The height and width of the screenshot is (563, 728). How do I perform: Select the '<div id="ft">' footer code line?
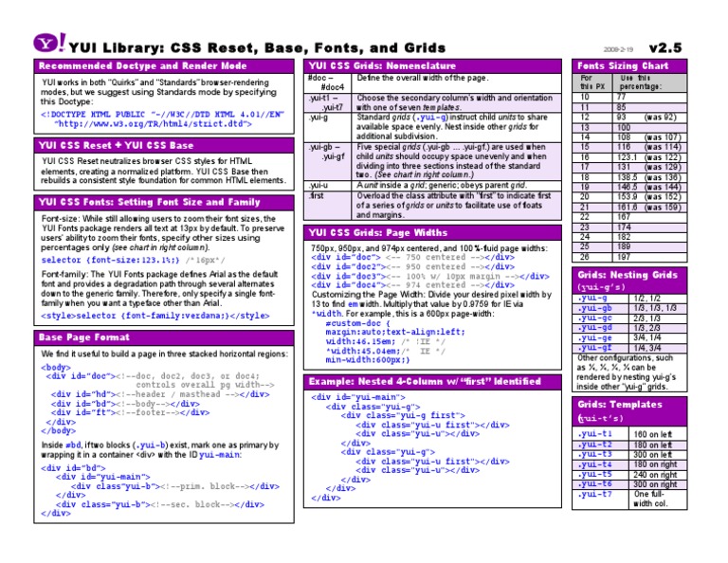tap(130, 412)
